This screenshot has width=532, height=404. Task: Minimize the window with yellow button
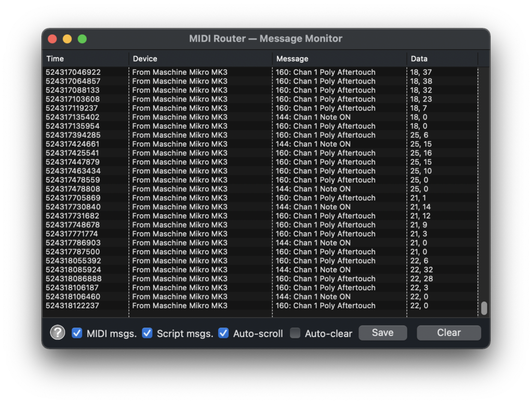(68, 39)
